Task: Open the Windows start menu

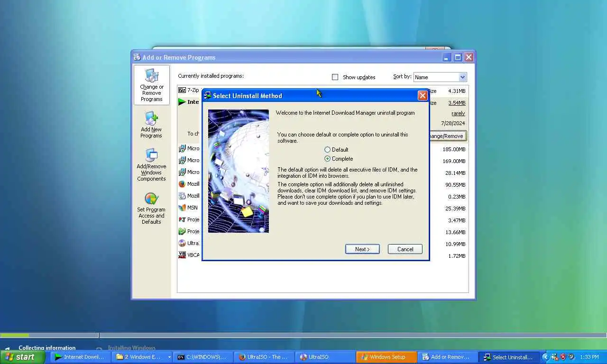Action: (x=22, y=357)
